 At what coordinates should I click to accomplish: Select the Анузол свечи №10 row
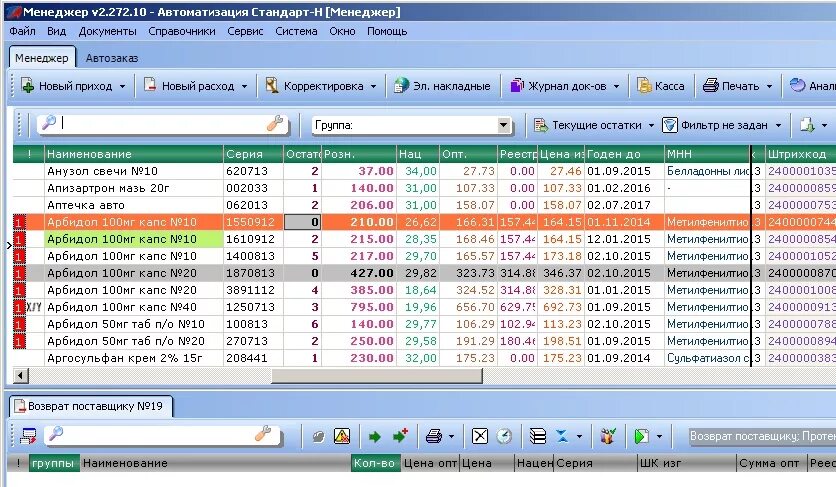(424, 171)
